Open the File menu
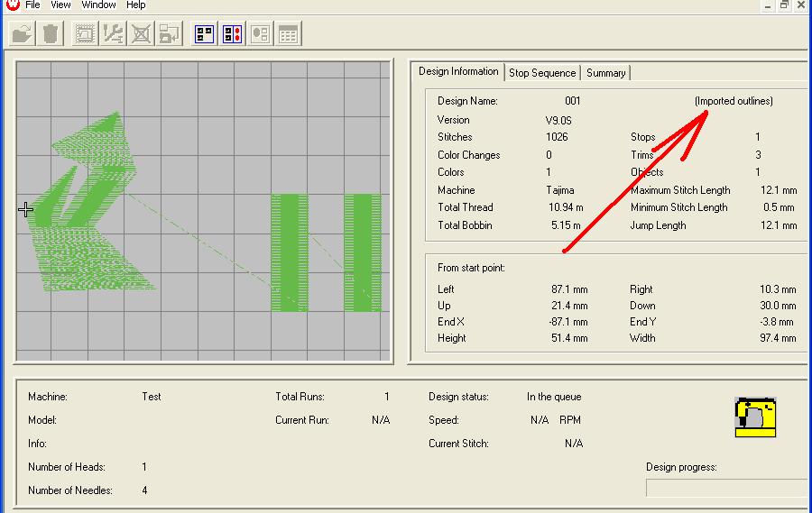 click(32, 5)
